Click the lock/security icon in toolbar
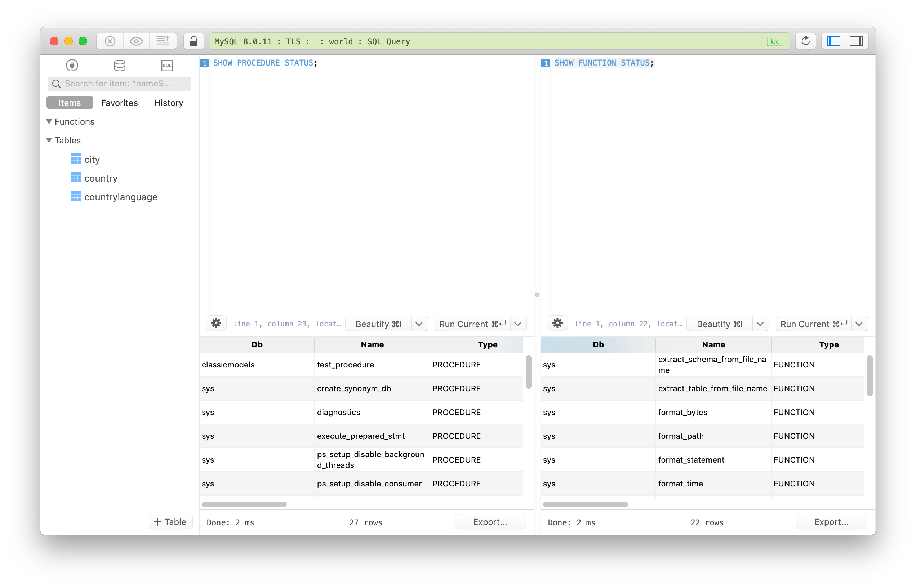 tap(194, 41)
